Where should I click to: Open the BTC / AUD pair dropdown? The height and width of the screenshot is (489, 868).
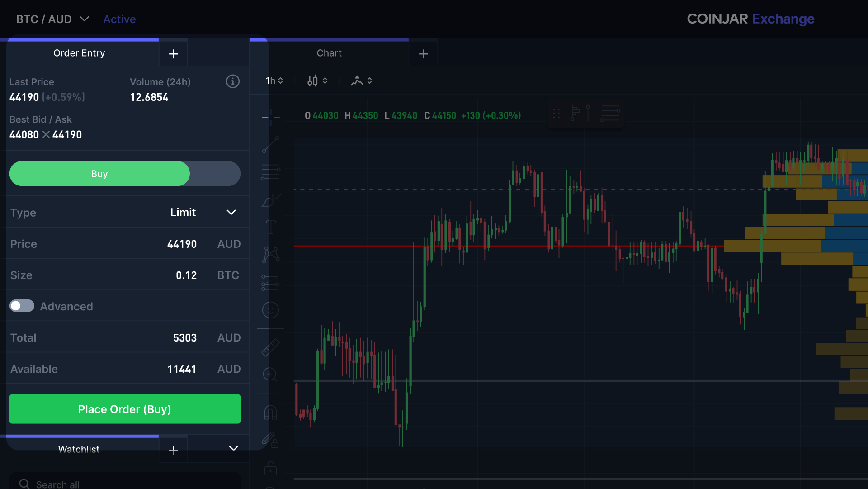pos(52,19)
